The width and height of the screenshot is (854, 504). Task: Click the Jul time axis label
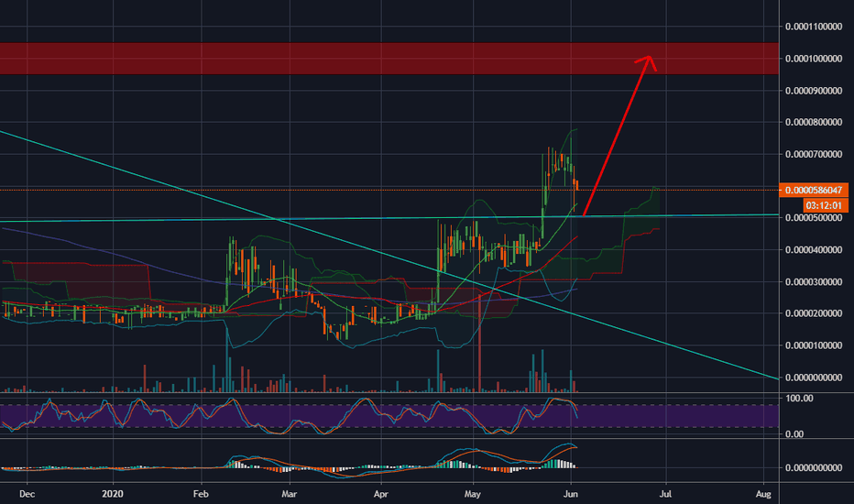[x=665, y=494]
